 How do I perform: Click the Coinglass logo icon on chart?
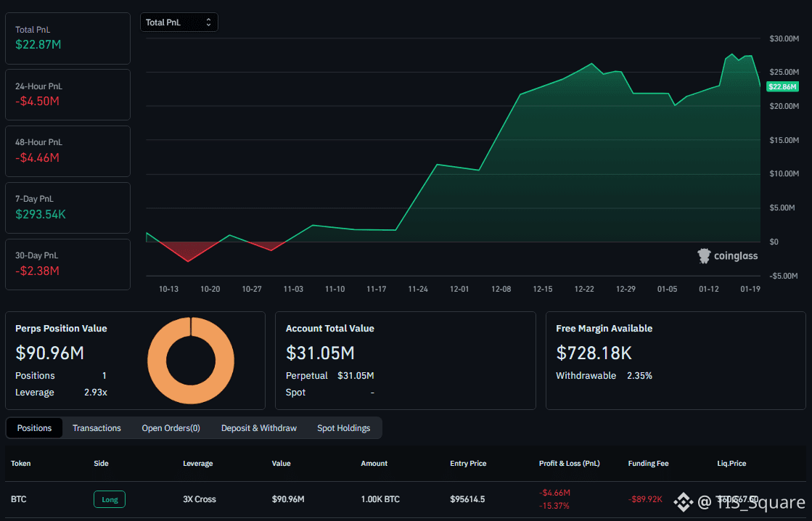pos(704,255)
